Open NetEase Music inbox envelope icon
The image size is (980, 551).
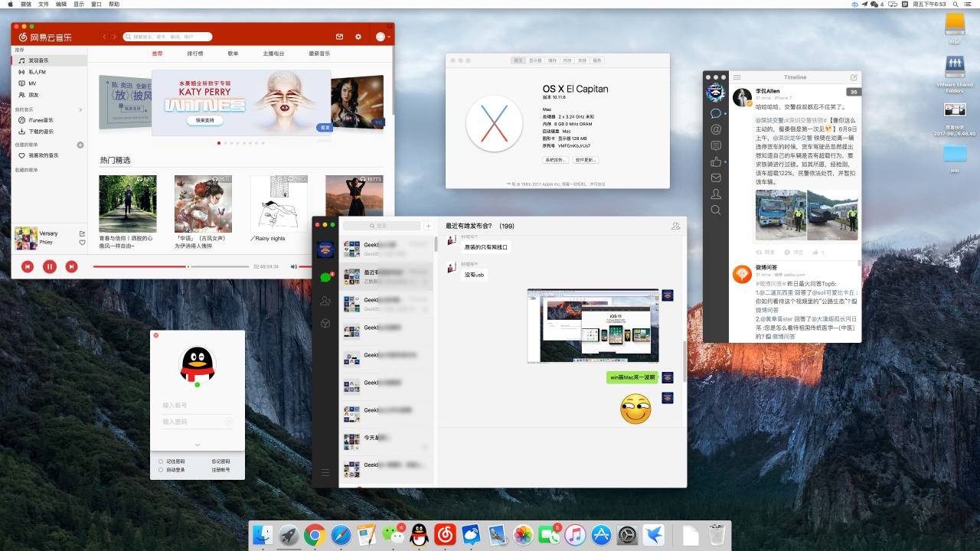click(339, 37)
